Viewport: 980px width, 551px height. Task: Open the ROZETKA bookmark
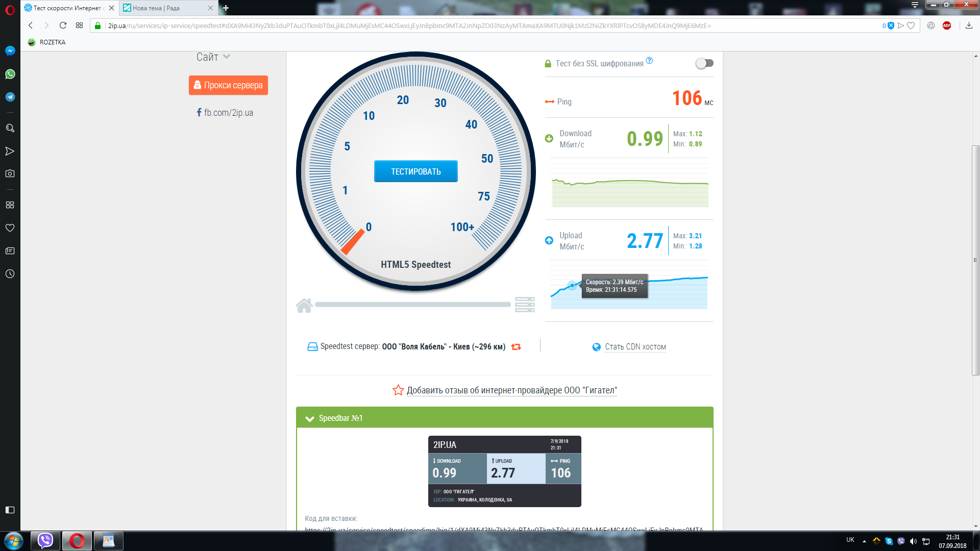tap(47, 42)
